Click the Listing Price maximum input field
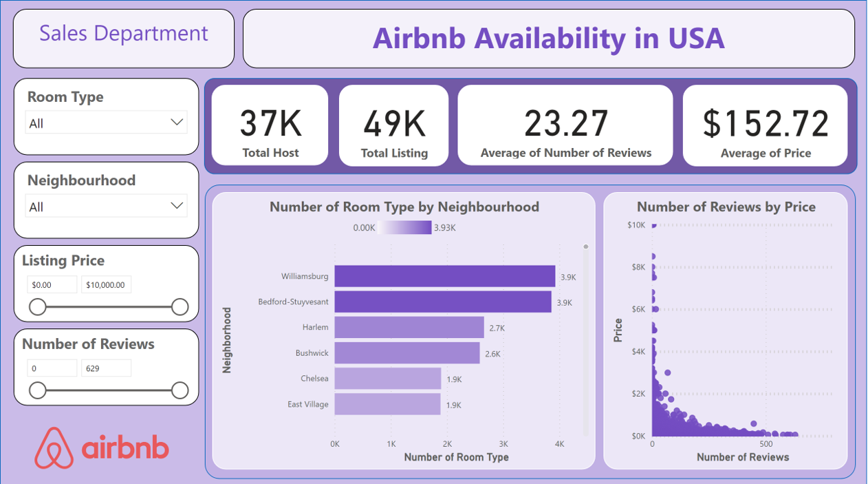This screenshot has height=484, width=868. tap(106, 284)
